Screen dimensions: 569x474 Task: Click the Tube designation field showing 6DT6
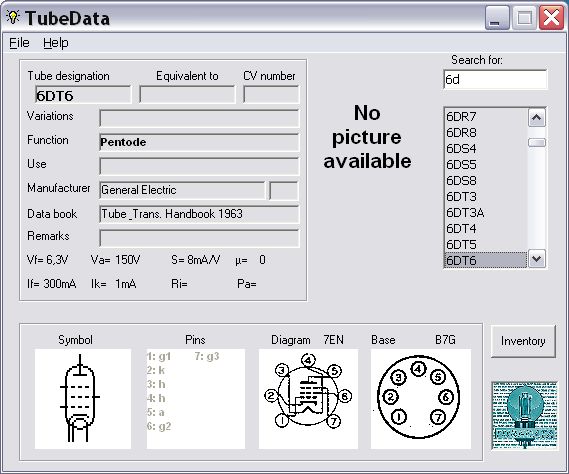coord(83,95)
